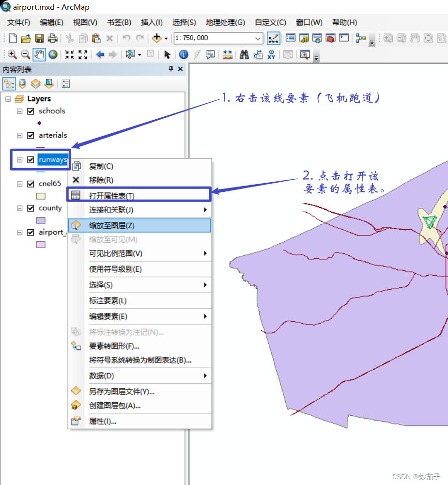The image size is (448, 485).
Task: Click List By Selection icon
Action: coord(49,84)
